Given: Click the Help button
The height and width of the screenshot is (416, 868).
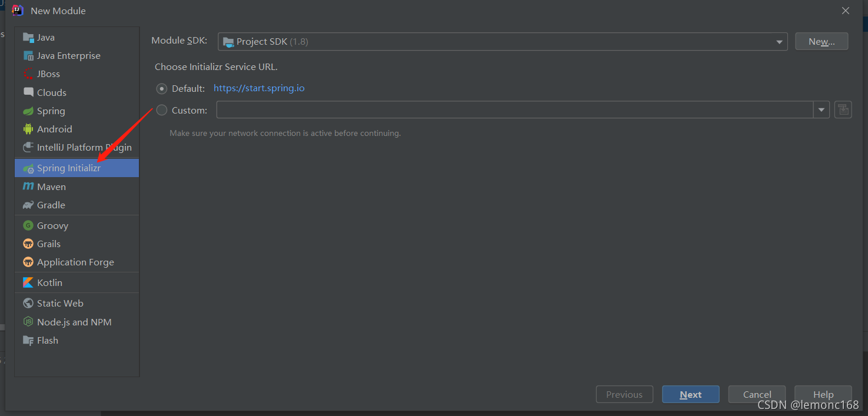Looking at the screenshot, I should pos(823,395).
